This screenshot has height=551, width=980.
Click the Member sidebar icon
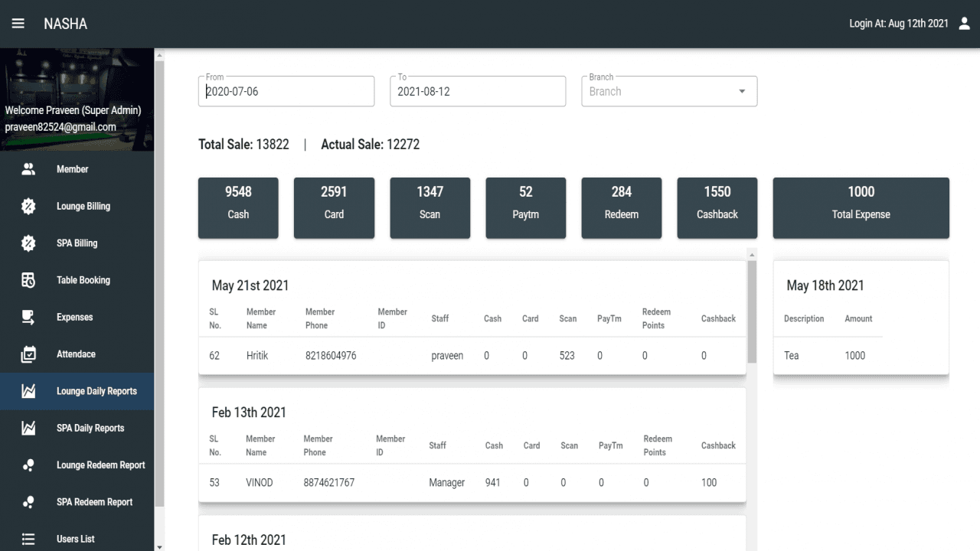click(28, 169)
